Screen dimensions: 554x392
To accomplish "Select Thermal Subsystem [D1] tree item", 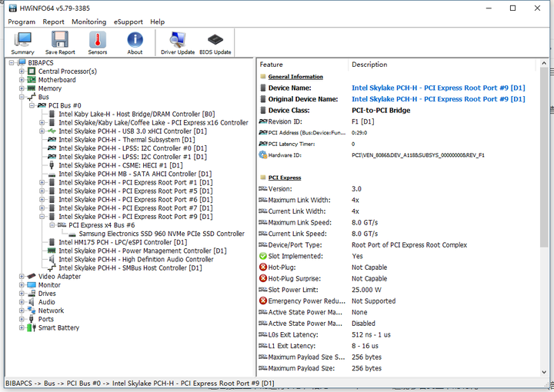I will click(x=127, y=140).
